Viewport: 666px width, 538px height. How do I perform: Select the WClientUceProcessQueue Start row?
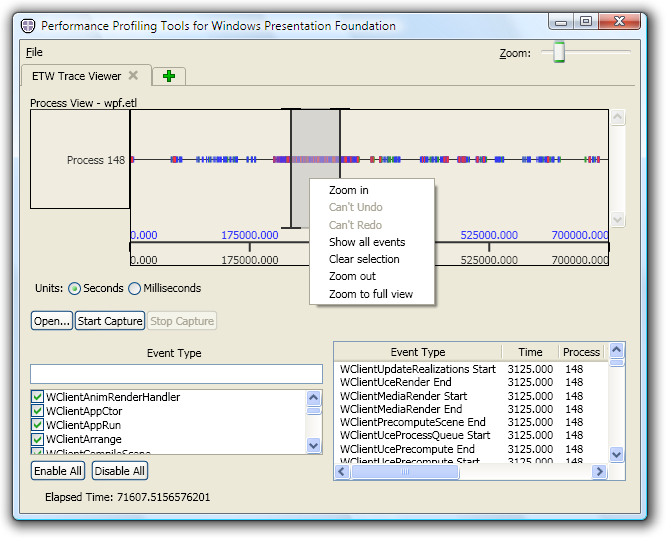pyautogui.click(x=471, y=435)
